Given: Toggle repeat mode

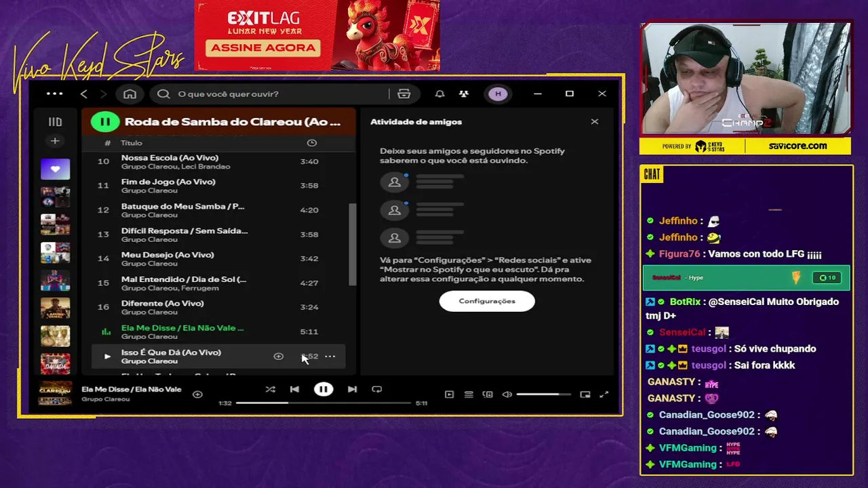Looking at the screenshot, I should coord(377,389).
